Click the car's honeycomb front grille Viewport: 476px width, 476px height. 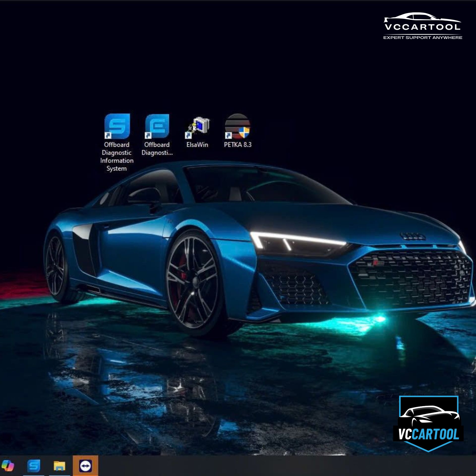point(412,278)
